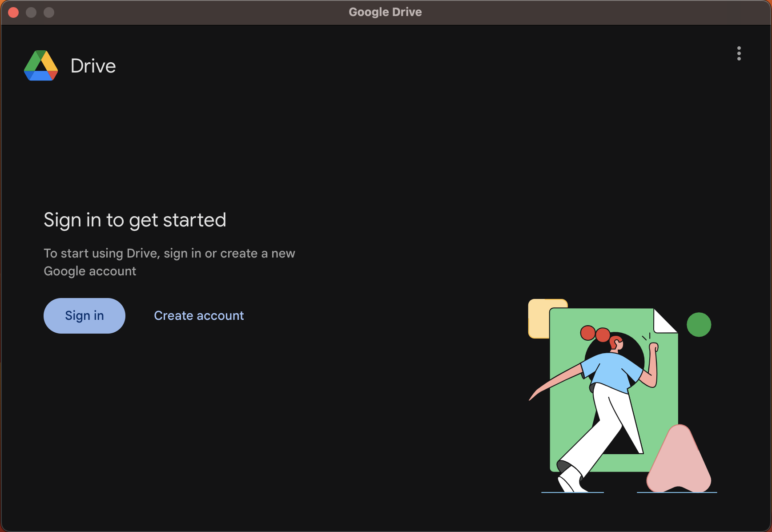The image size is (772, 532).
Task: Open the three-dot more options menu
Action: pyautogui.click(x=739, y=53)
